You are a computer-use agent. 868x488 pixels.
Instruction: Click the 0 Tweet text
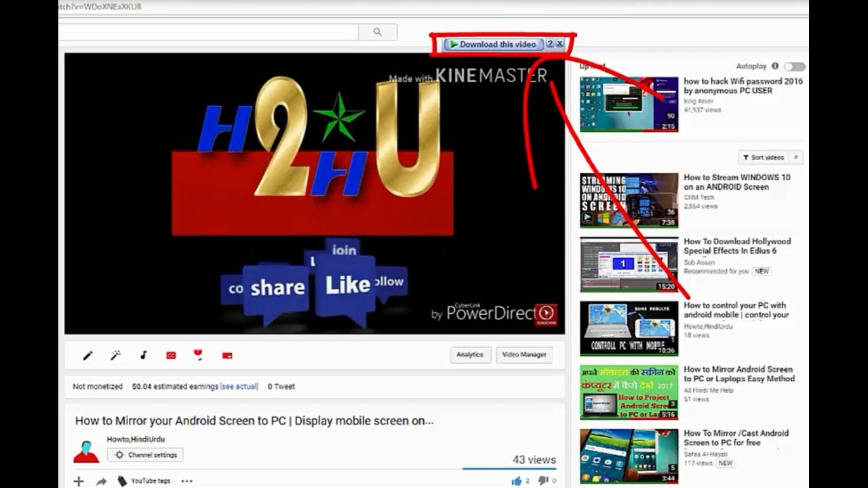(x=281, y=386)
